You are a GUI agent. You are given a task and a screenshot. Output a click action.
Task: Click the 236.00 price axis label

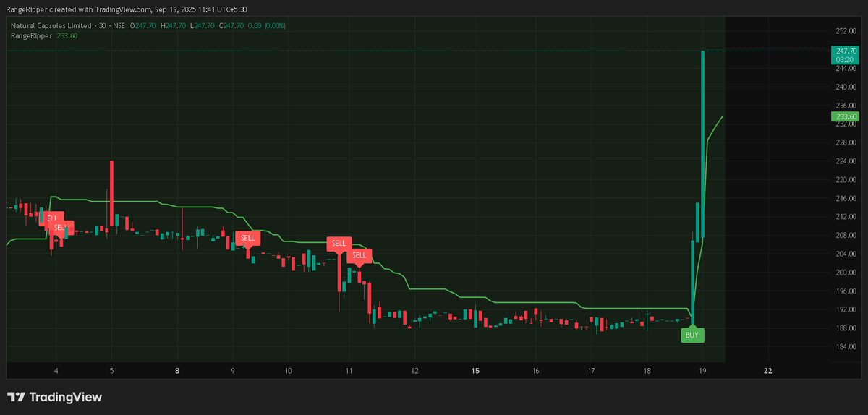[x=846, y=106]
